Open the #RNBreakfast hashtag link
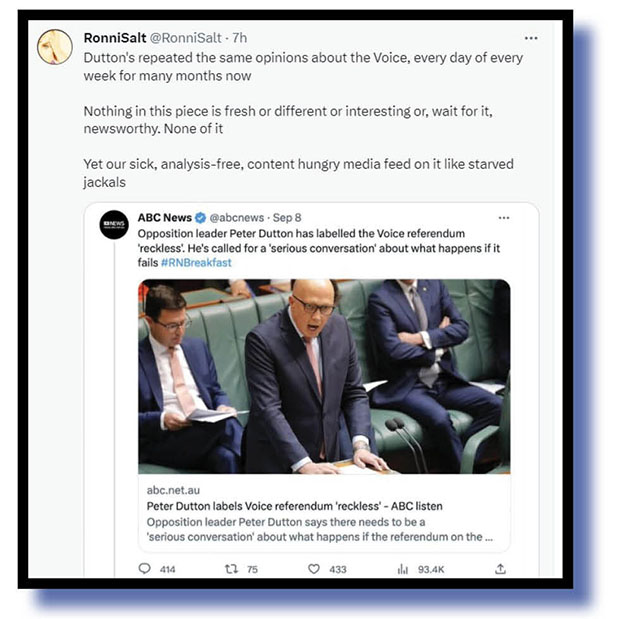 tap(196, 263)
